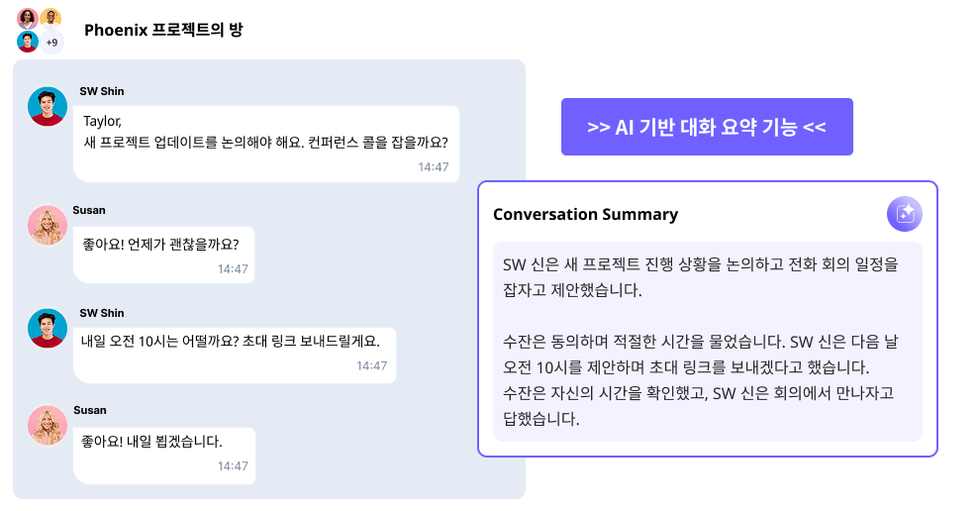
Task: Click the AI 기반 대화 요약 기능 button
Action: [707, 127]
